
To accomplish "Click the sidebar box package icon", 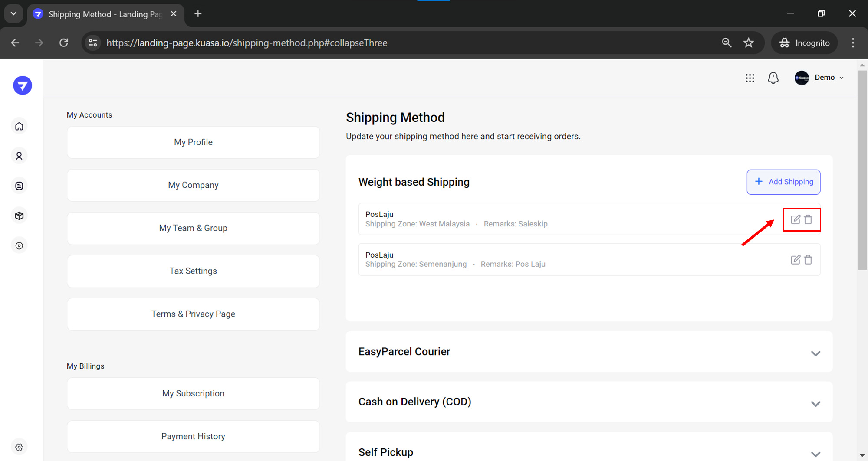I will pyautogui.click(x=19, y=216).
